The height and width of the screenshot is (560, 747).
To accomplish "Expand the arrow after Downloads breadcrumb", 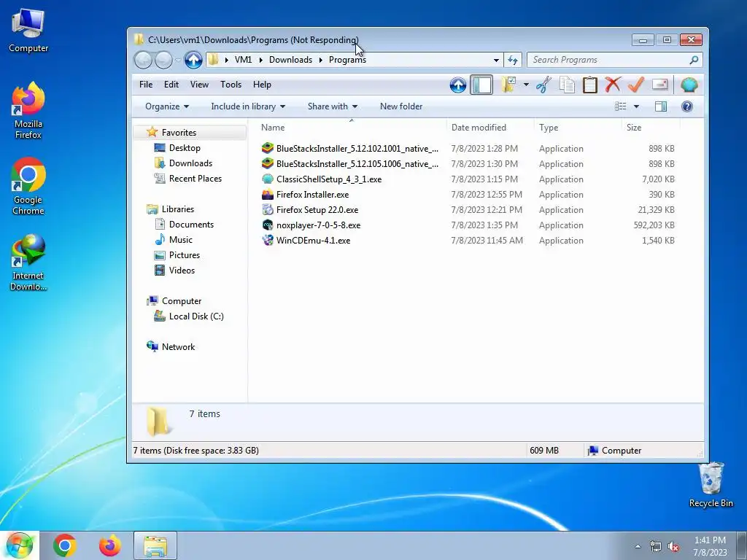I will (321, 60).
